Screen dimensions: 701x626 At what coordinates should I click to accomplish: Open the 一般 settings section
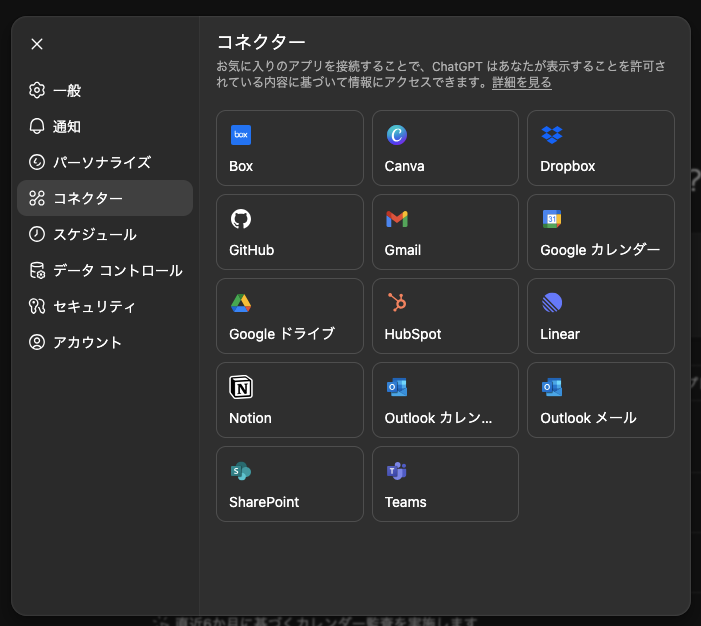click(x=105, y=90)
